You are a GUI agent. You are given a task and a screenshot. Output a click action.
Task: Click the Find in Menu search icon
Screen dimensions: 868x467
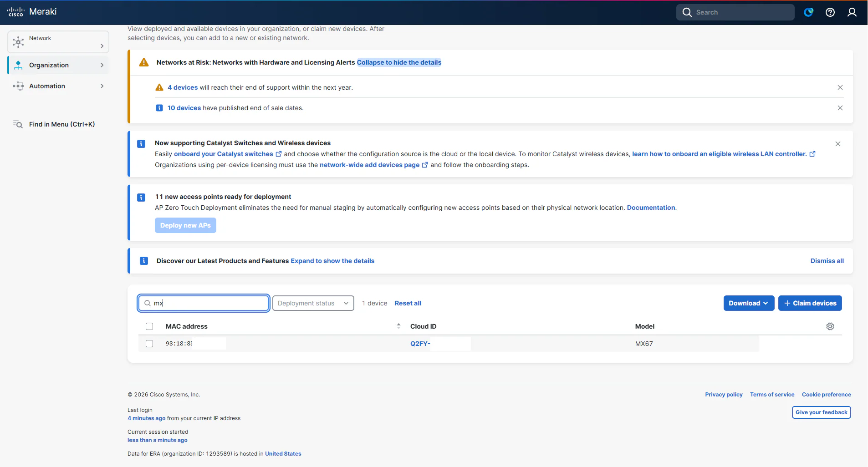click(18, 124)
